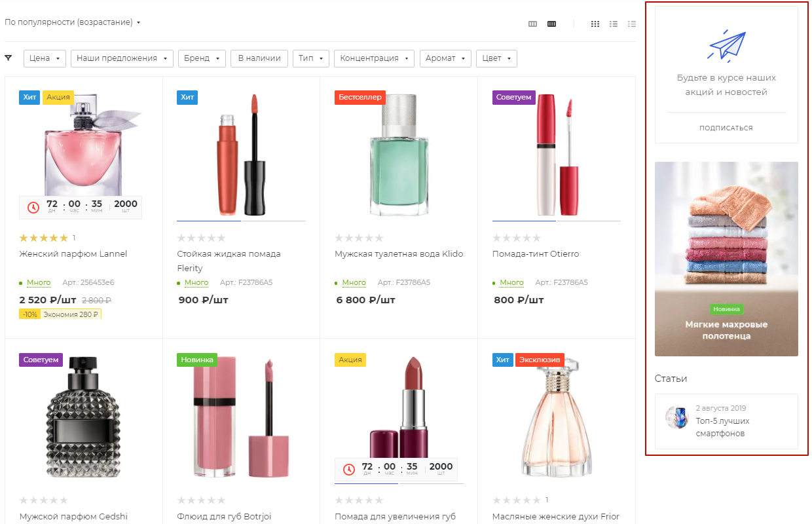Open article Топ-5 лучших смартфонов

tap(723, 427)
